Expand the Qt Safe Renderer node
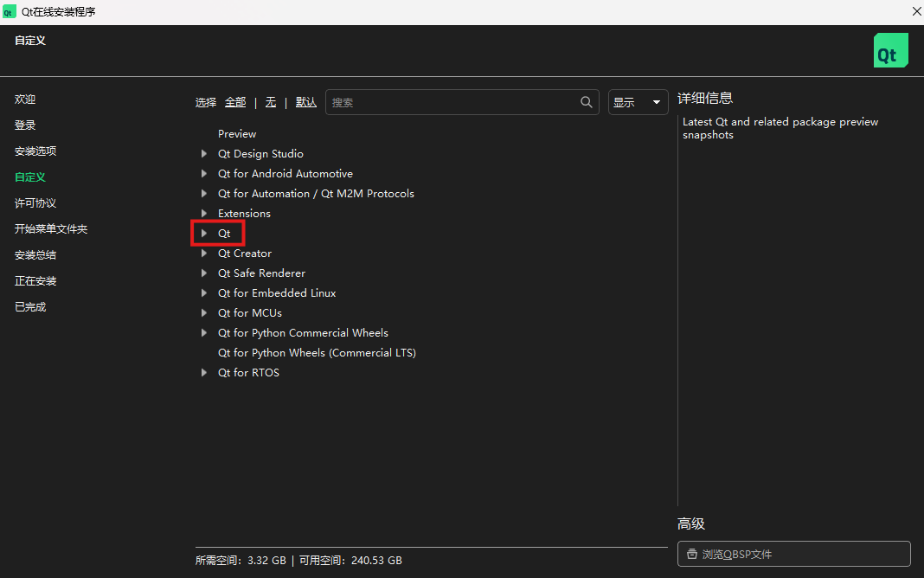 (x=204, y=273)
